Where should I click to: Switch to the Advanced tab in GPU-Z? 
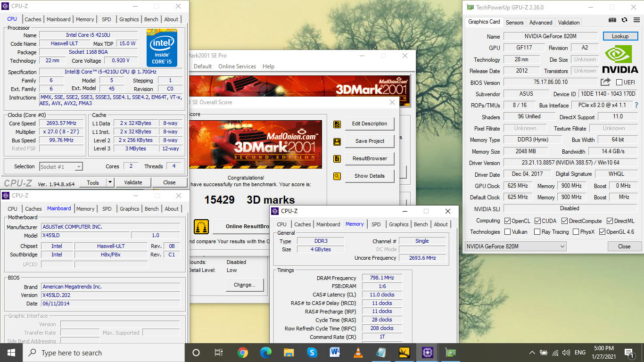coord(541,22)
